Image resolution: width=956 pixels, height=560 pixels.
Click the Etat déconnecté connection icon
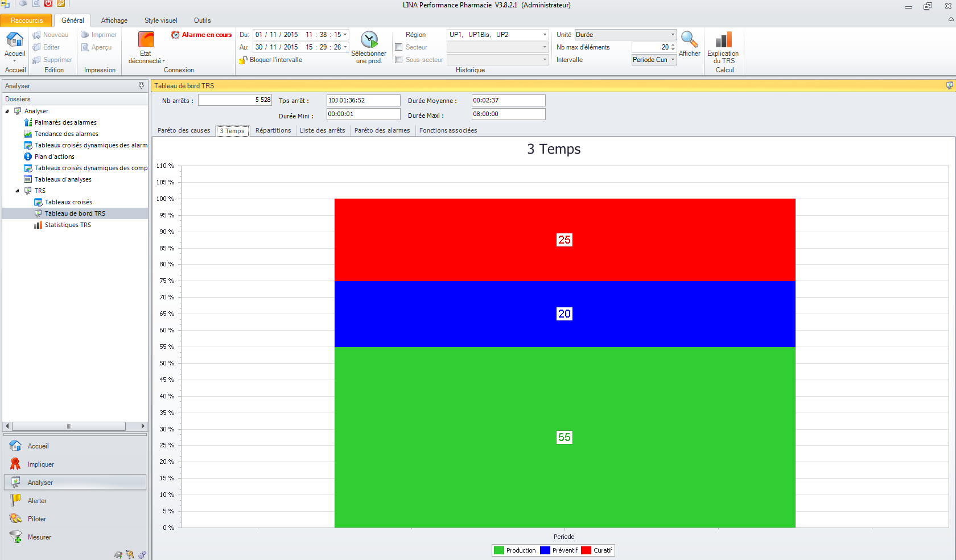click(146, 39)
